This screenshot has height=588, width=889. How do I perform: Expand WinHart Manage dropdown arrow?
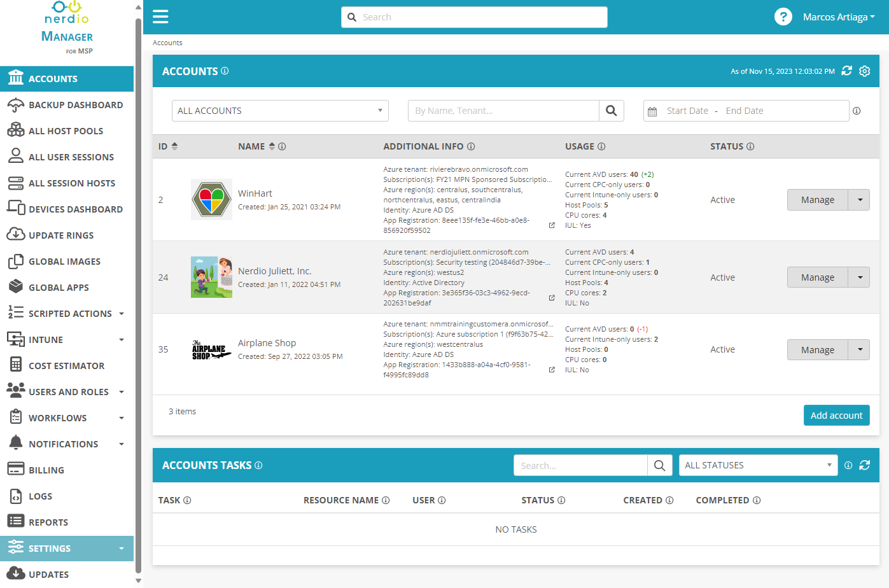[x=860, y=200]
